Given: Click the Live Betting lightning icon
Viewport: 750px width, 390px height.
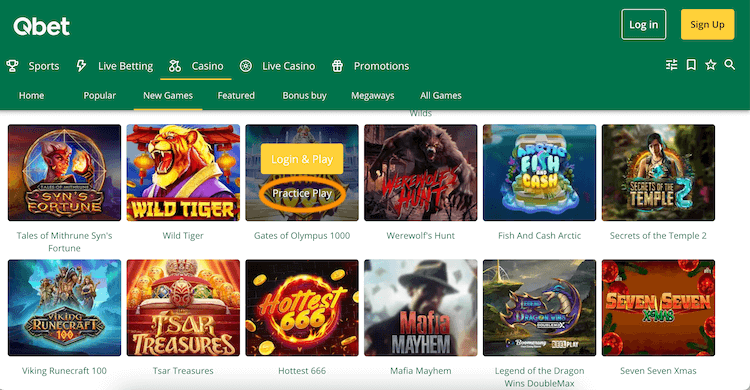Looking at the screenshot, I should pos(81,66).
